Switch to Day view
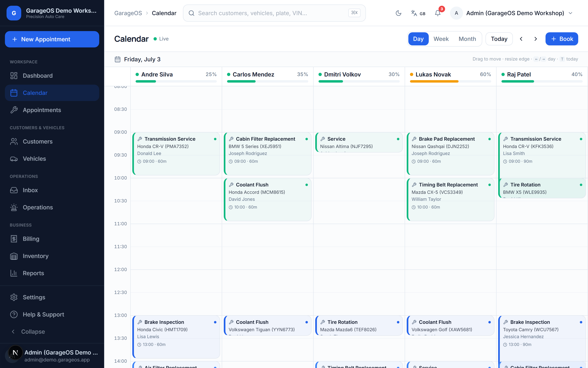The image size is (588, 368). click(x=418, y=39)
